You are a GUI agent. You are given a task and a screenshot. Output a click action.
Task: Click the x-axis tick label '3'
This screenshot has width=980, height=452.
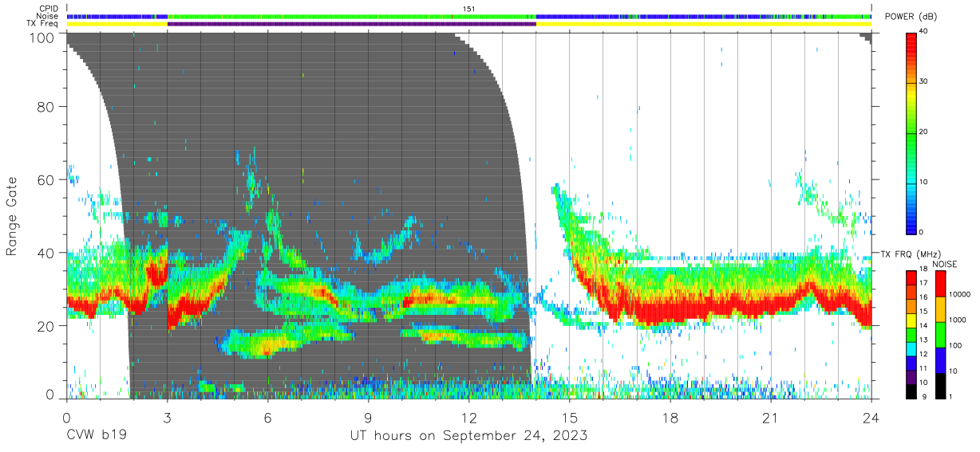(167, 419)
